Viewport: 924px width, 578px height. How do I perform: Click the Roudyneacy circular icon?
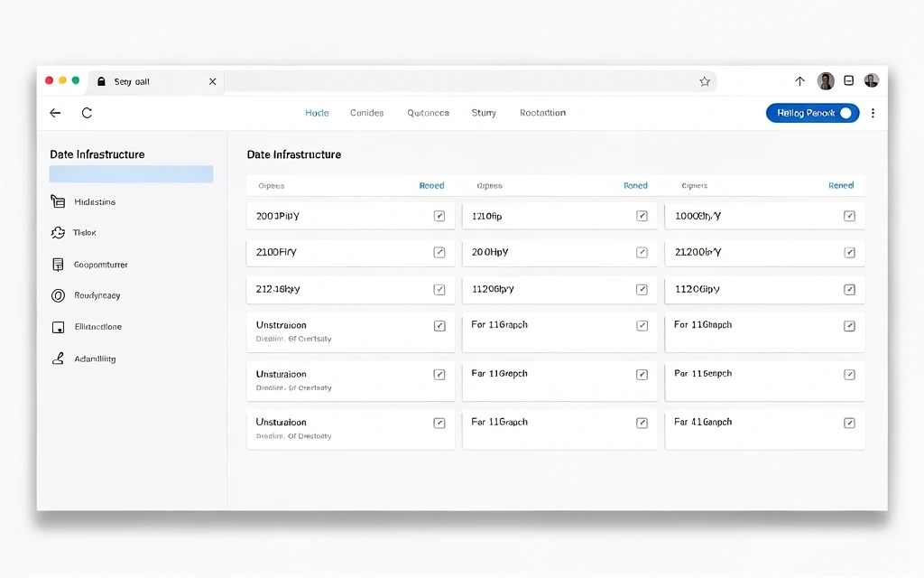point(58,295)
